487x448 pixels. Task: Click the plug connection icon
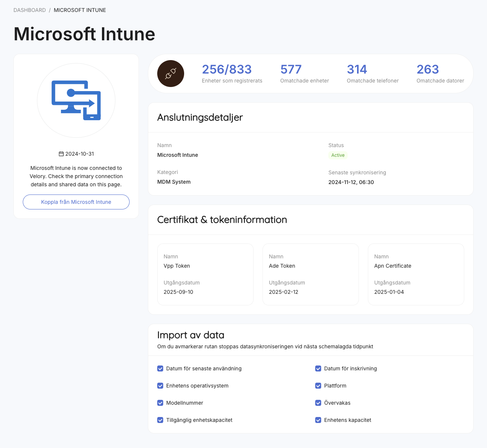[171, 74]
